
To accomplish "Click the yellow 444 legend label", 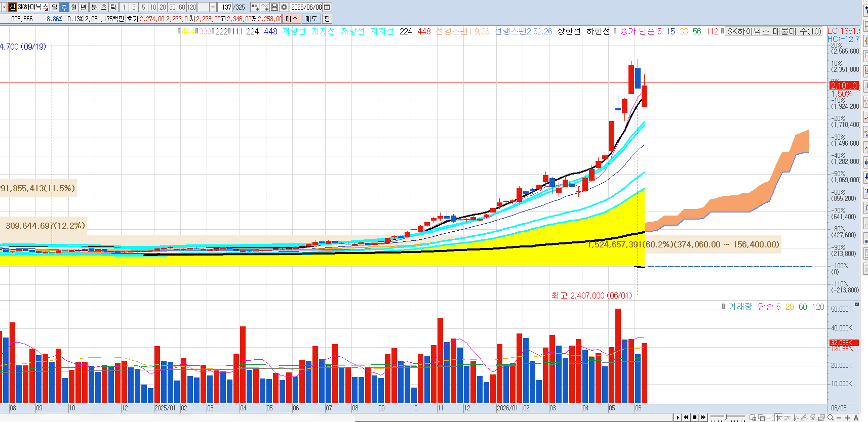I will 188,31.
